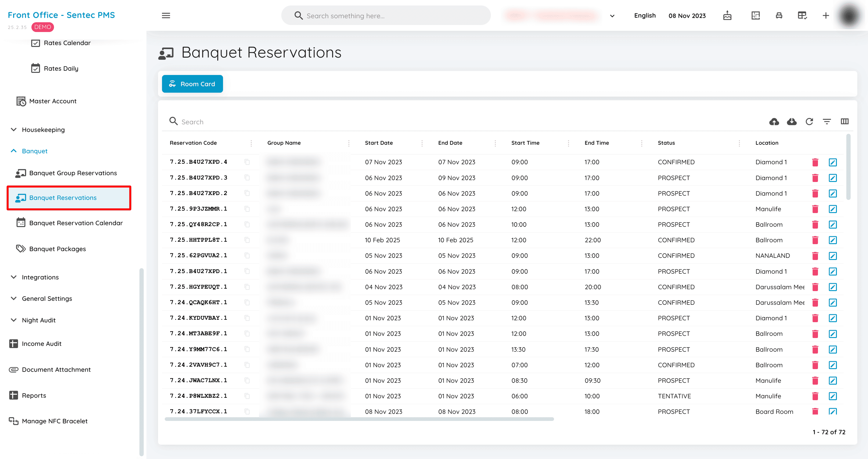868x459 pixels.
Task: Click the table Search field
Action: 462,122
